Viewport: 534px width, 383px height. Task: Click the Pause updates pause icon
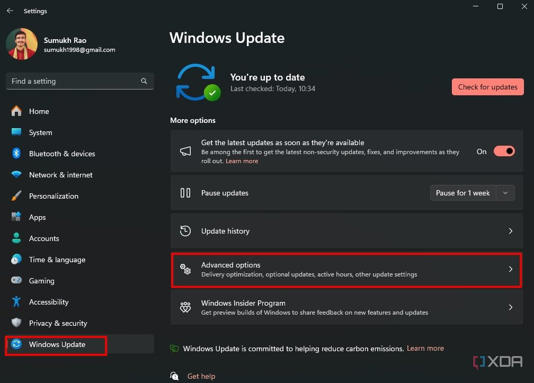point(185,193)
